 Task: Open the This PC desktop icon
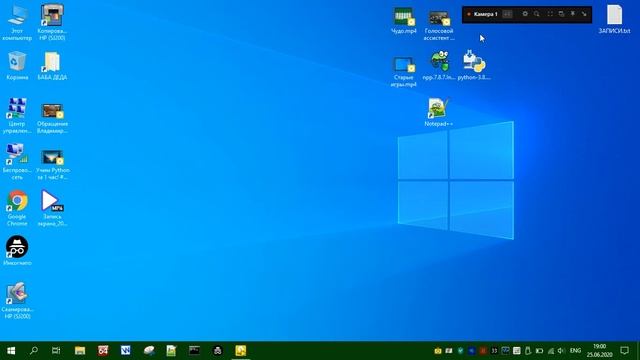click(x=17, y=23)
